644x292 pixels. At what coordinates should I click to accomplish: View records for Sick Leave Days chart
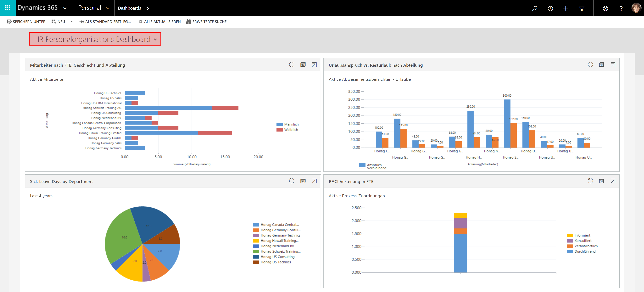coord(303,181)
